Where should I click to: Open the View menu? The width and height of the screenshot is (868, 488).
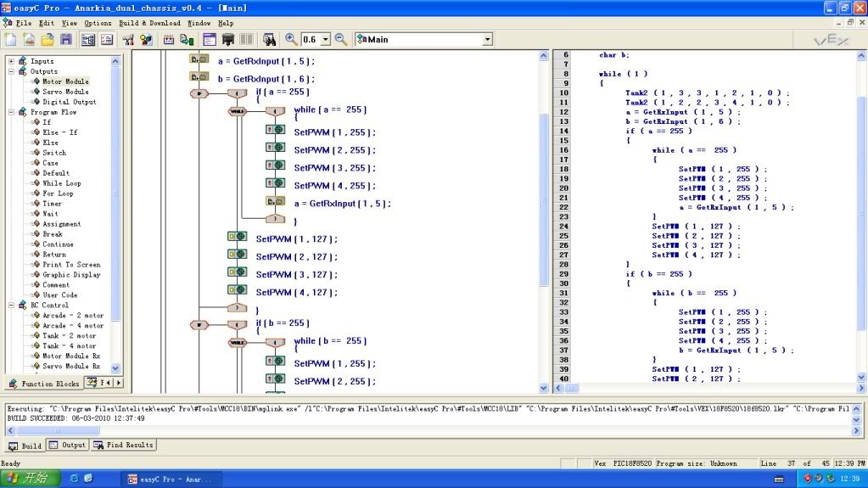point(70,23)
